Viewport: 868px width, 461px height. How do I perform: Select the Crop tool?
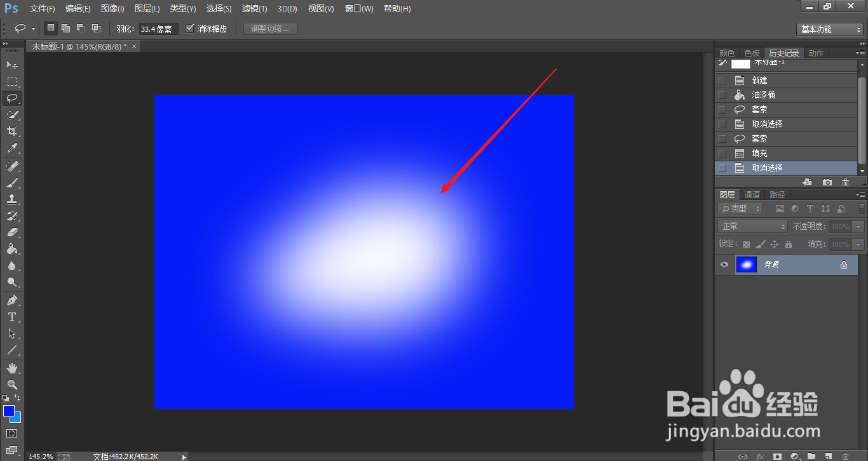12,131
